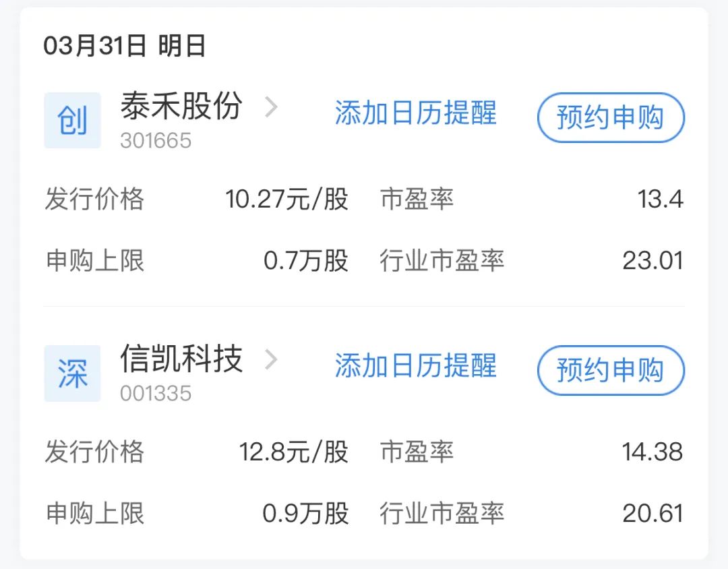Click 信凯科技 P/E ratio value 14.38

pos(653,452)
